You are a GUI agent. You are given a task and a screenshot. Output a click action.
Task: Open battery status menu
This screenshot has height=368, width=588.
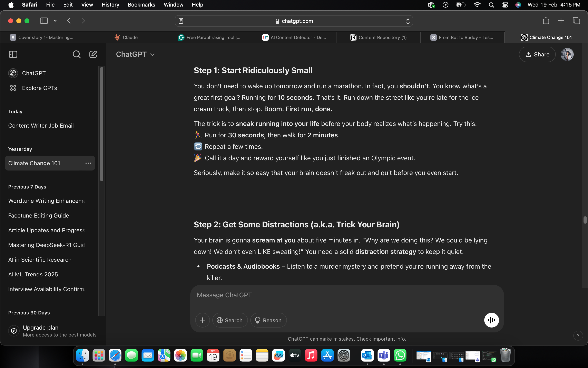461,5
